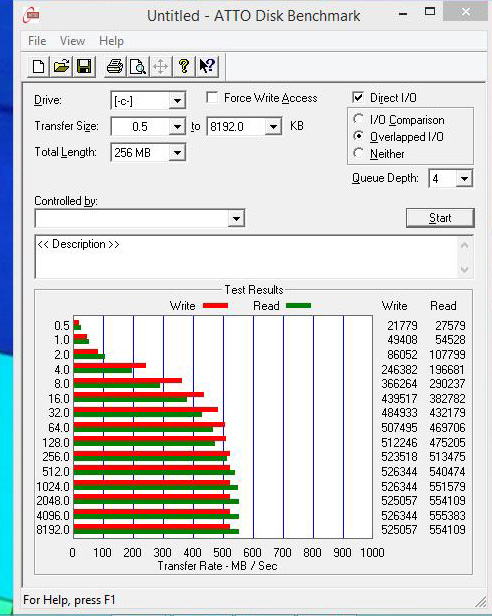
Task: Click the red write bar for 8192.0
Action: (152, 526)
